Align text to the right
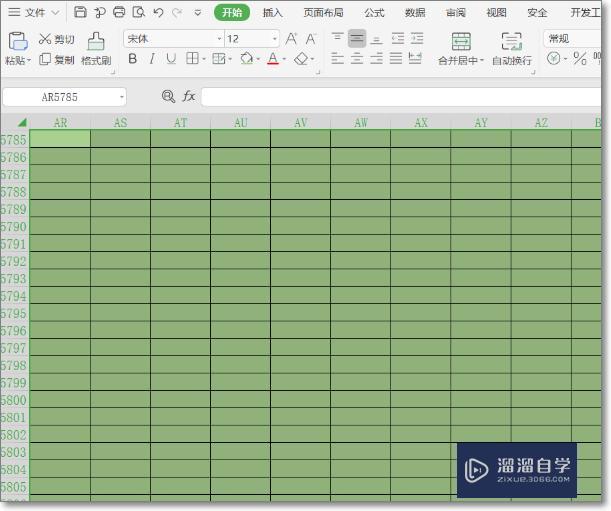Image resolution: width=611 pixels, height=511 pixels. point(376,58)
